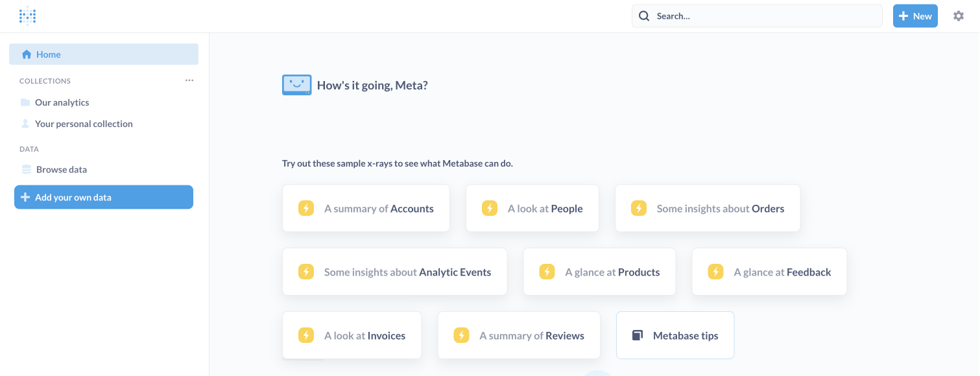This screenshot has width=980, height=376.
Task: Select Home in the sidebar
Action: click(x=47, y=54)
